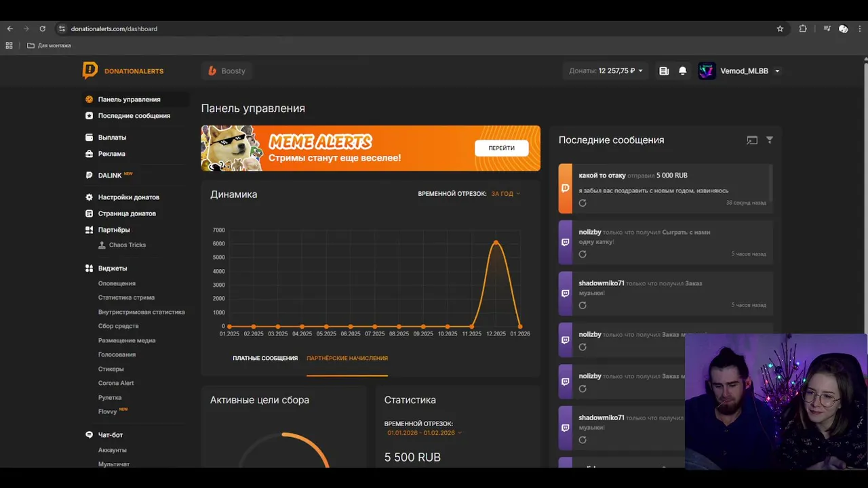868x488 pixels.
Task: Open Голосования in the sidebar
Action: tap(117, 354)
